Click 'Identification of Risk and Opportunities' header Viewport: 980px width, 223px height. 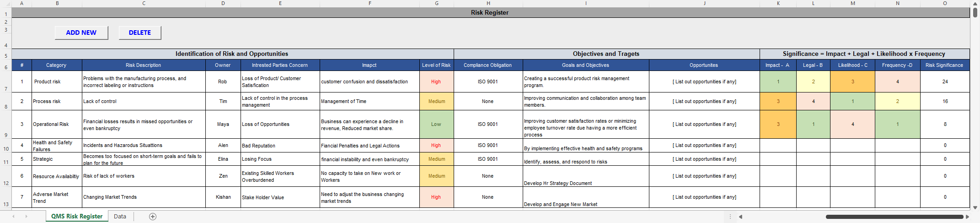[x=232, y=54]
